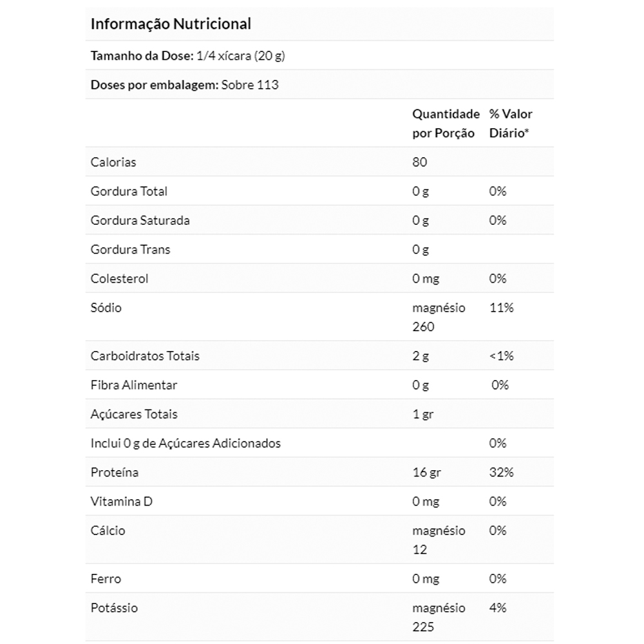The width and height of the screenshot is (644, 644).
Task: Click the Proteína row label
Action: click(115, 473)
